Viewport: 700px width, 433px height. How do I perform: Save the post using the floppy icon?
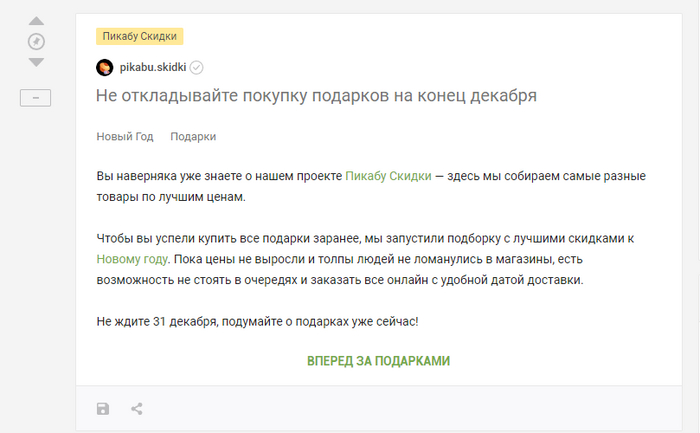point(103,408)
